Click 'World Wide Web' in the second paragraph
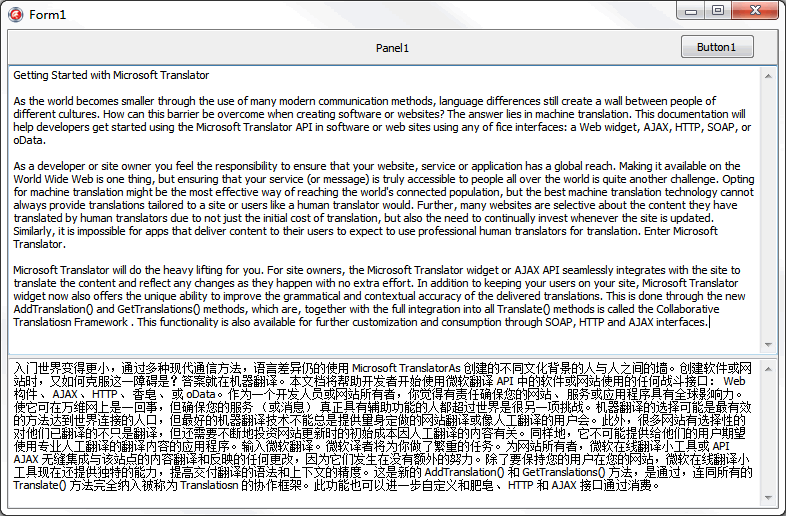The width and height of the screenshot is (786, 516). coord(51,179)
